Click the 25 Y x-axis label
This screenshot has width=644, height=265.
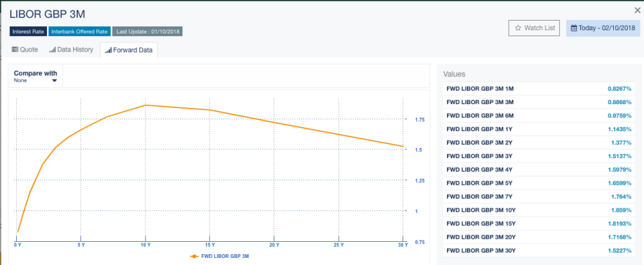[339, 245]
